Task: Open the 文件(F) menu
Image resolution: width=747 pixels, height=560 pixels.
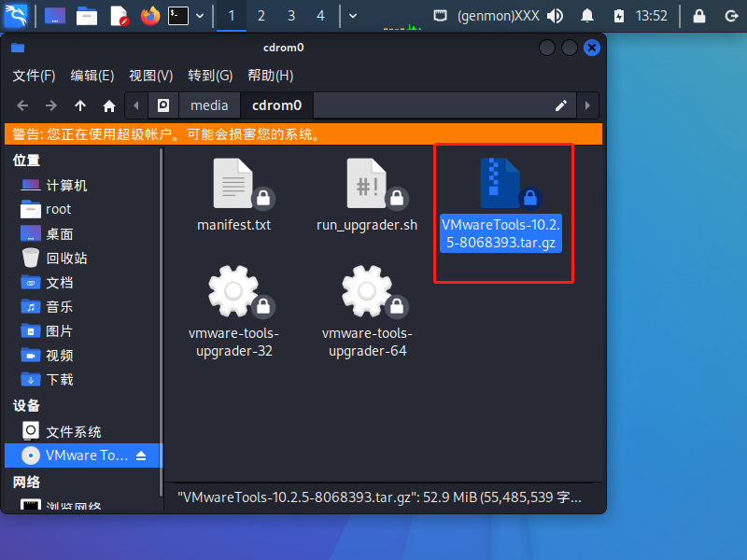Action: [34, 76]
